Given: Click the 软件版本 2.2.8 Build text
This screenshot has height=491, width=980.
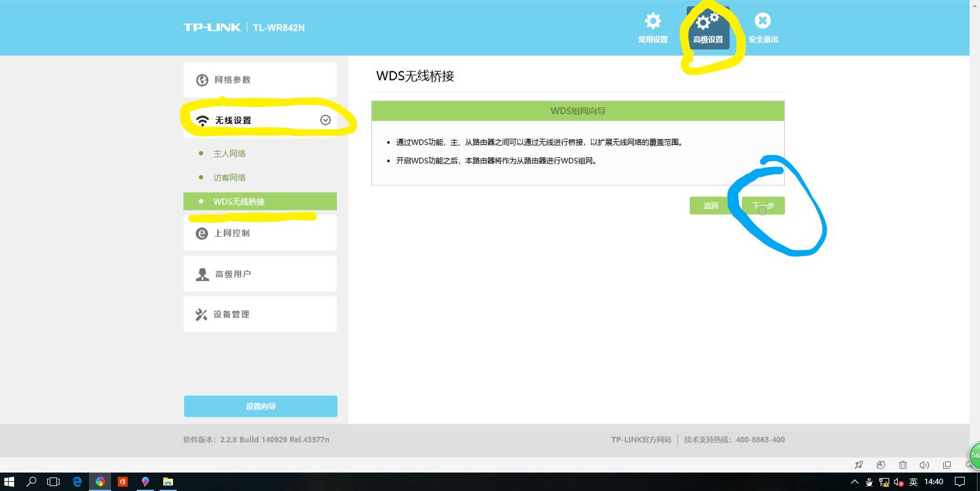Looking at the screenshot, I should (257, 439).
